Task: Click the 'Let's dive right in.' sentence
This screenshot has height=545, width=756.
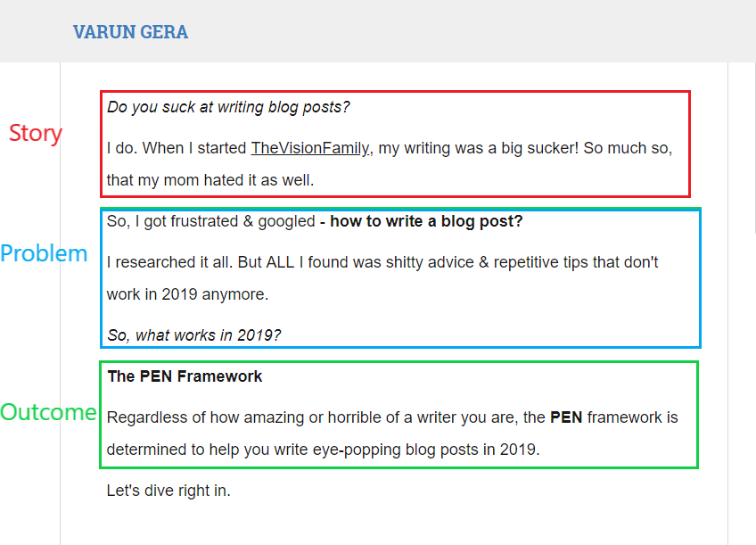Action: click(168, 490)
